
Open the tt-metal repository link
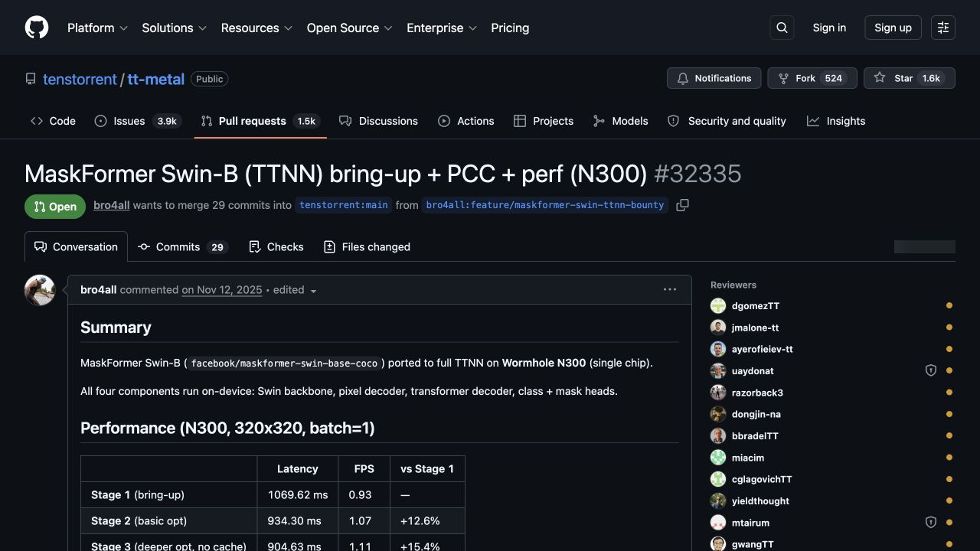click(x=155, y=79)
